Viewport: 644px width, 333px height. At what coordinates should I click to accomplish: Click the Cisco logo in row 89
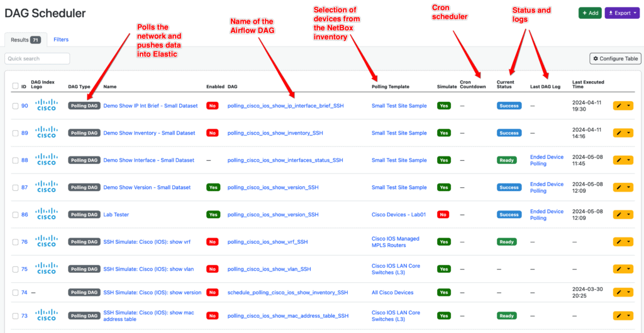(x=47, y=133)
